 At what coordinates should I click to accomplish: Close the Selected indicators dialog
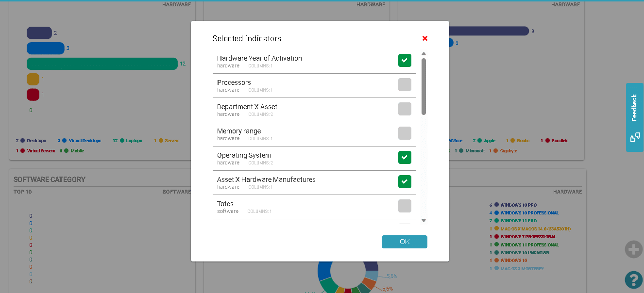pos(425,38)
